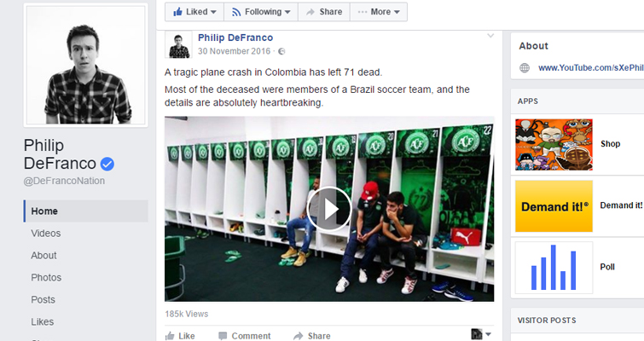Image resolution: width=644 pixels, height=341 pixels.
Task: Toggle the Liked button for the page
Action: coord(194,12)
